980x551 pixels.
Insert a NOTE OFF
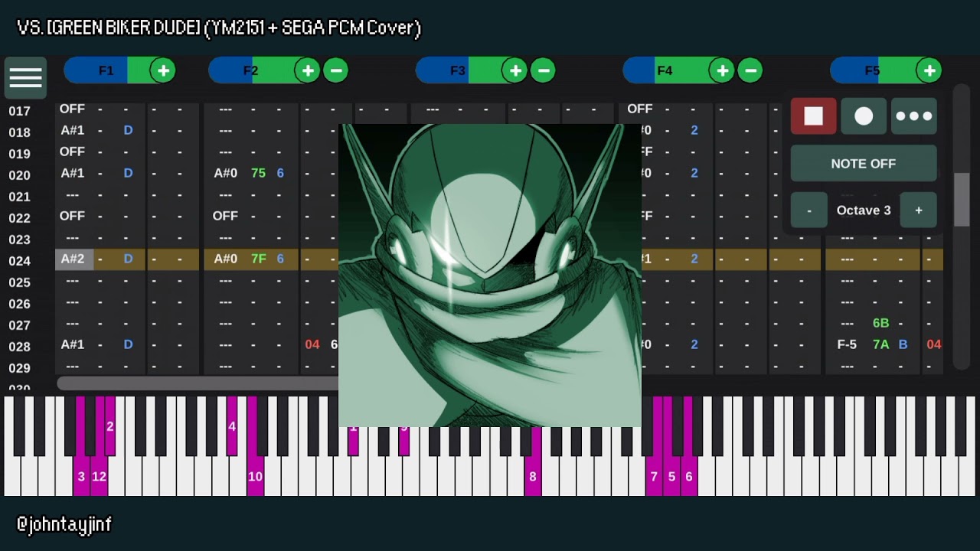pos(864,164)
